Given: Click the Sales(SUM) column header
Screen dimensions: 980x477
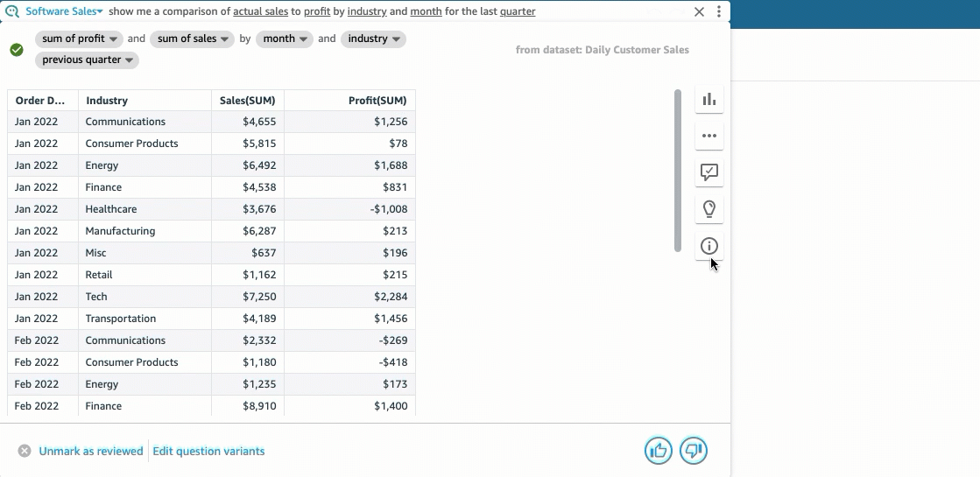Looking at the screenshot, I should (248, 101).
